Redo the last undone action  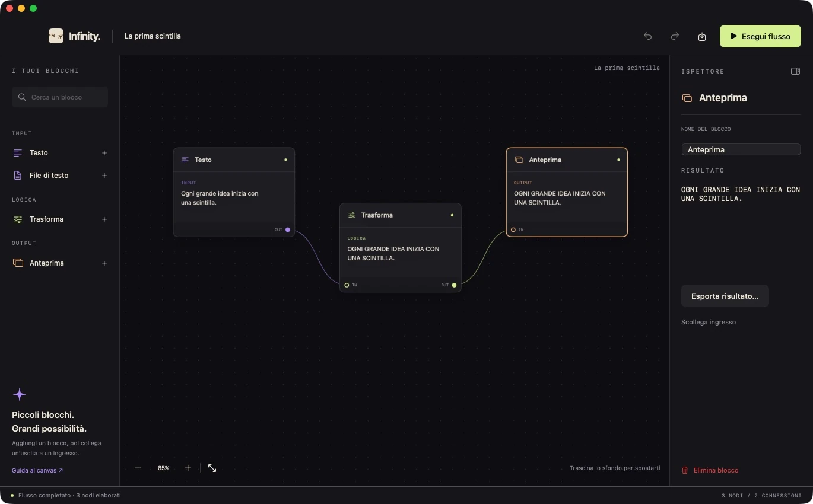(675, 36)
